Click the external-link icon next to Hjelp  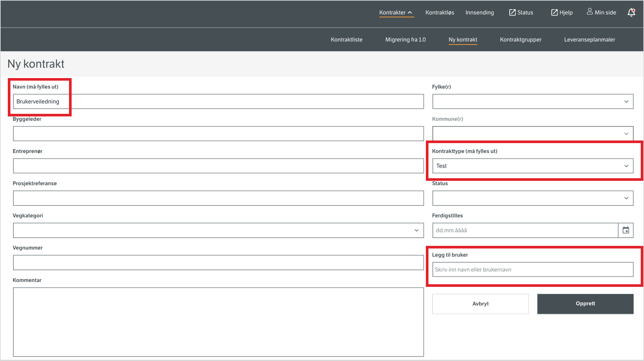coord(554,12)
